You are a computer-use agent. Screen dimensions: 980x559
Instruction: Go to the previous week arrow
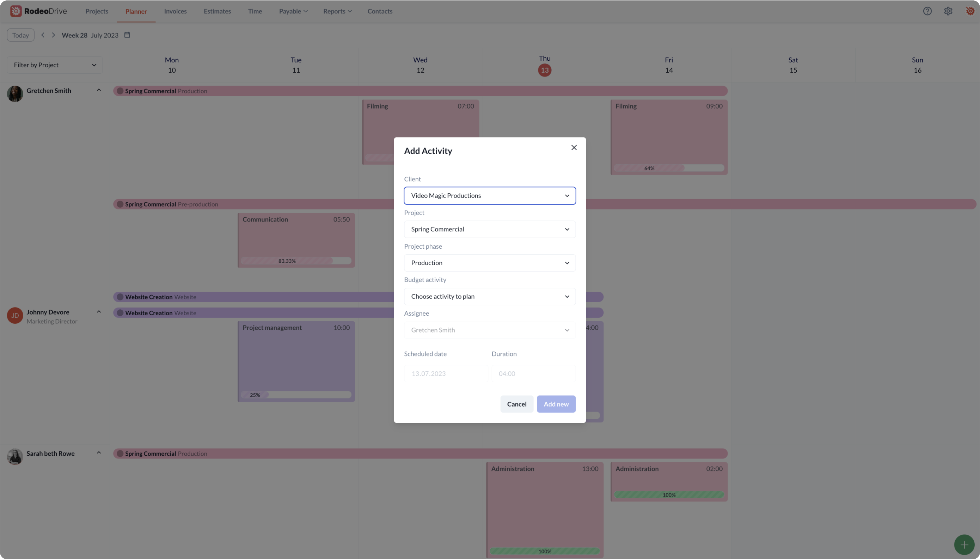click(x=43, y=35)
